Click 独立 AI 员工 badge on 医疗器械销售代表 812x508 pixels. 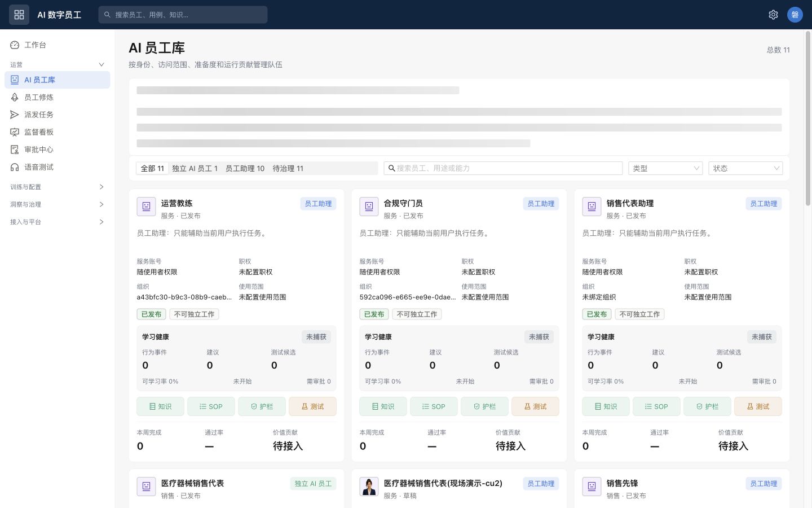[x=313, y=484]
